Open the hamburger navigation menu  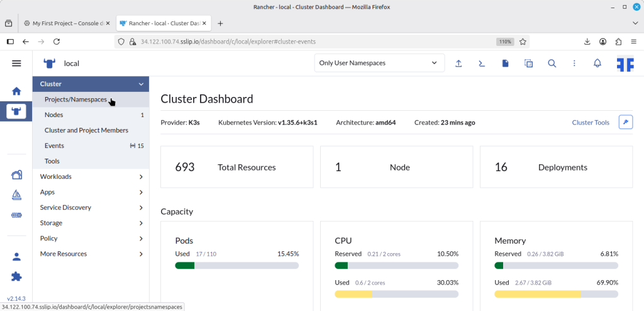(16, 64)
